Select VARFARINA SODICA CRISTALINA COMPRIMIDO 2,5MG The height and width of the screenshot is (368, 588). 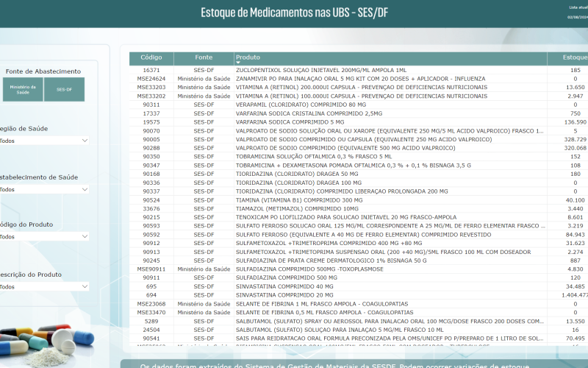coord(309,113)
